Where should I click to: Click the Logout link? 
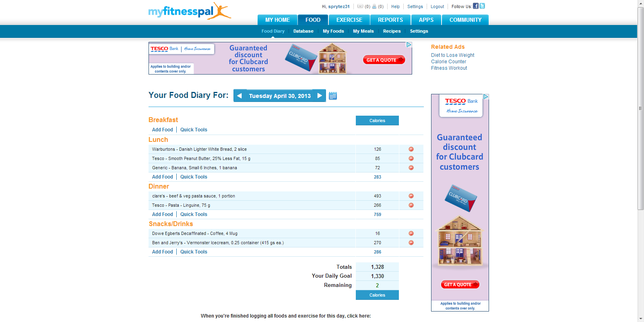tap(437, 6)
